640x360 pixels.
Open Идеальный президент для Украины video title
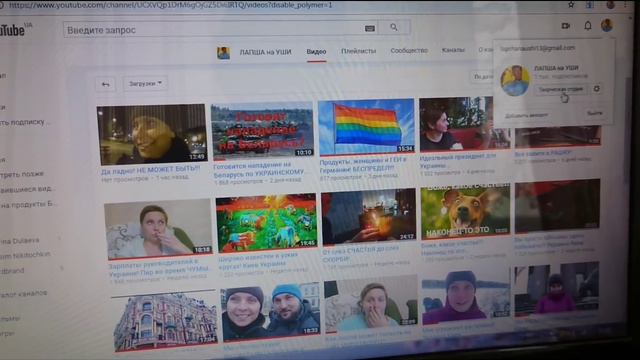[457, 161]
